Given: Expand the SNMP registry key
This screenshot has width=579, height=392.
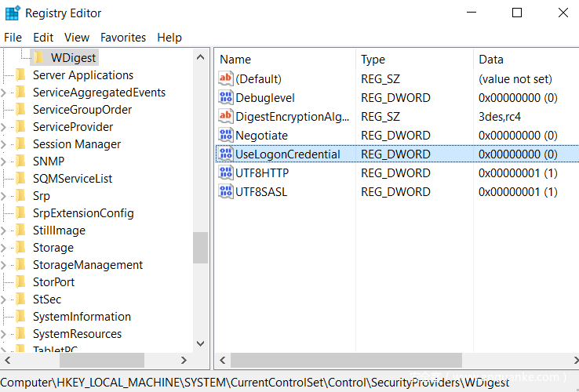Looking at the screenshot, I should point(5,162).
